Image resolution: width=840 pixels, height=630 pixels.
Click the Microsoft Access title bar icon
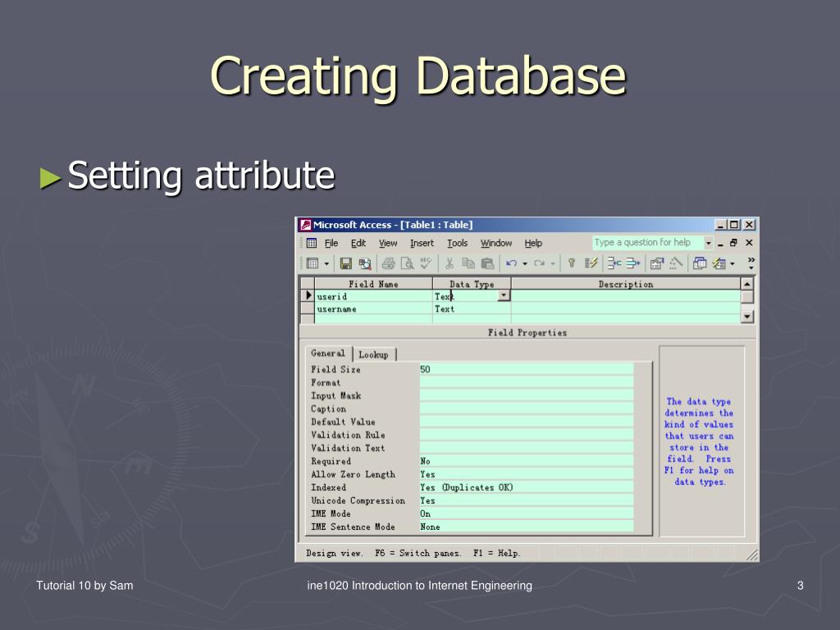305,225
